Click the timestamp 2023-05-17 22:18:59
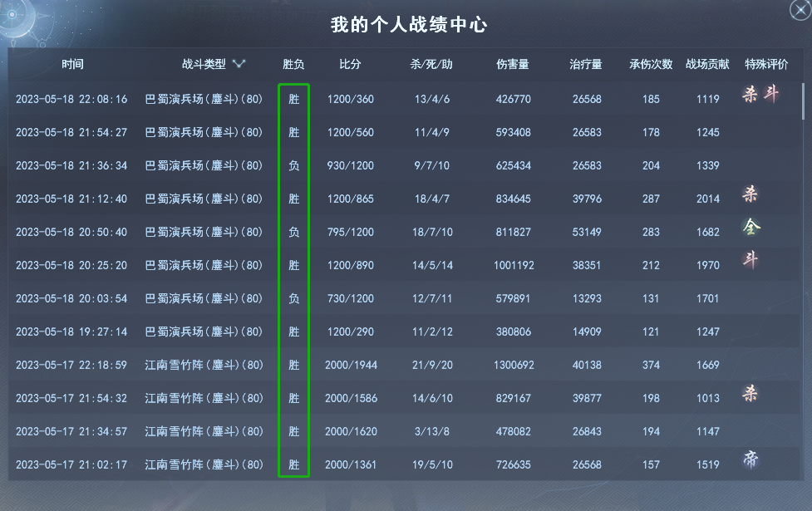Screen dimensions: 812x511 point(71,365)
